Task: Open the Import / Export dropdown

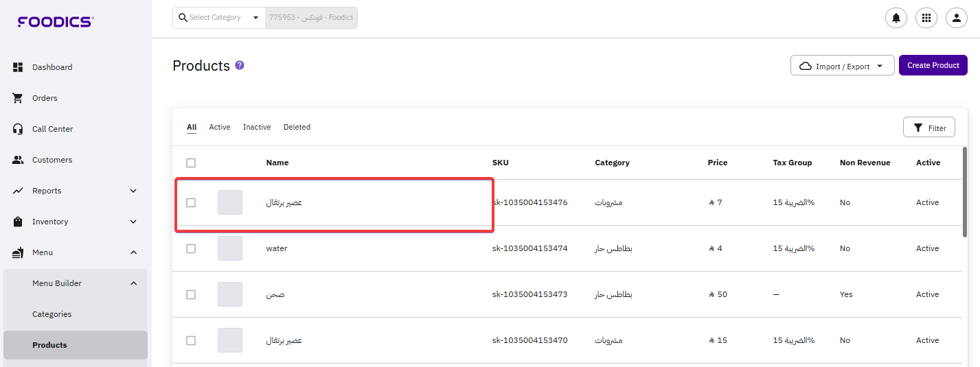Action: tap(842, 66)
